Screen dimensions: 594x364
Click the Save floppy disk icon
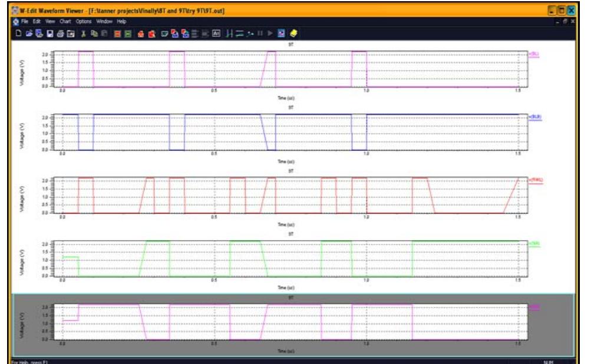50,34
